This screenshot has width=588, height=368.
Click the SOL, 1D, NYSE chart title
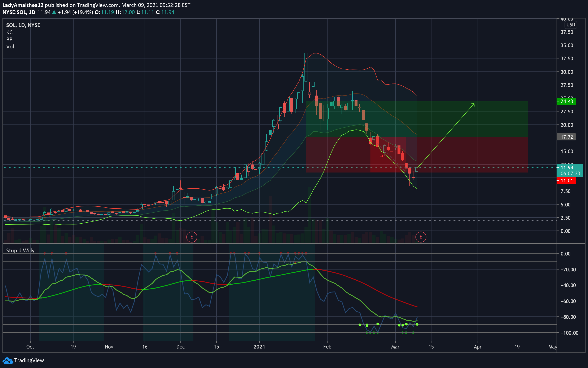pos(23,25)
